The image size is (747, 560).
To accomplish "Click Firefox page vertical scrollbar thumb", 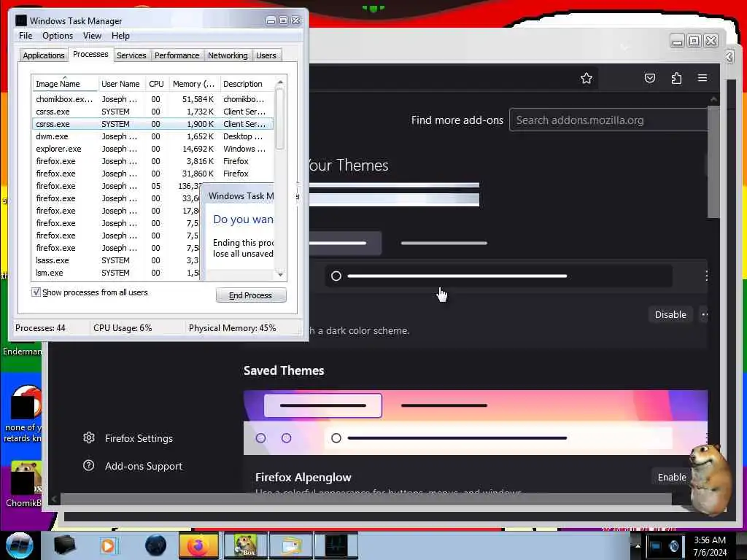I will pyautogui.click(x=713, y=162).
